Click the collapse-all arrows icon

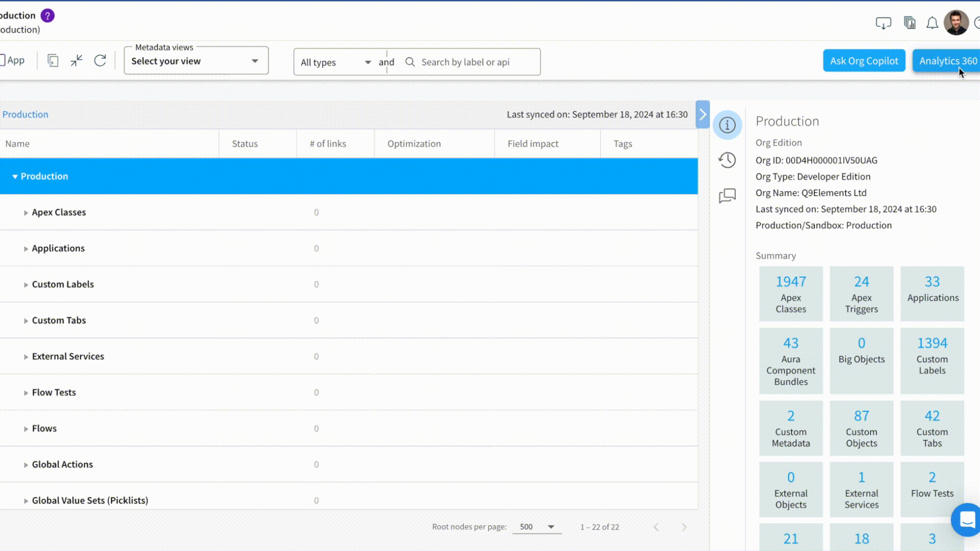coord(76,60)
